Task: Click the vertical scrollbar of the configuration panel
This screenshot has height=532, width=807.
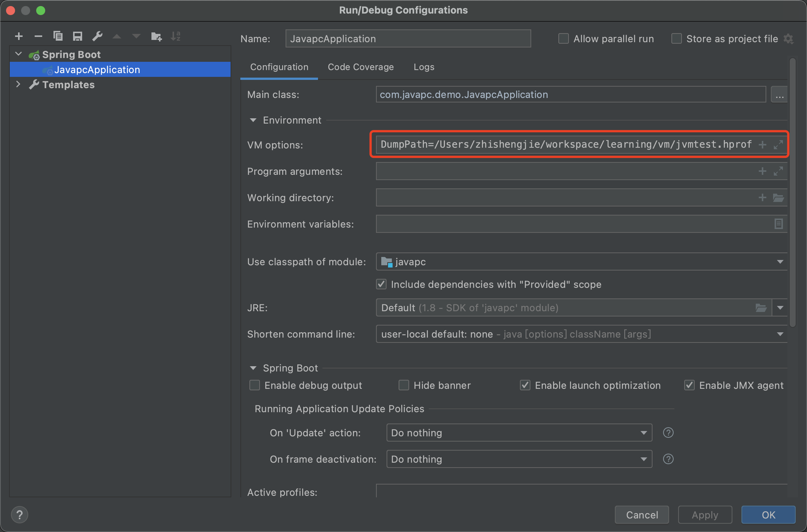Action: pyautogui.click(x=792, y=192)
